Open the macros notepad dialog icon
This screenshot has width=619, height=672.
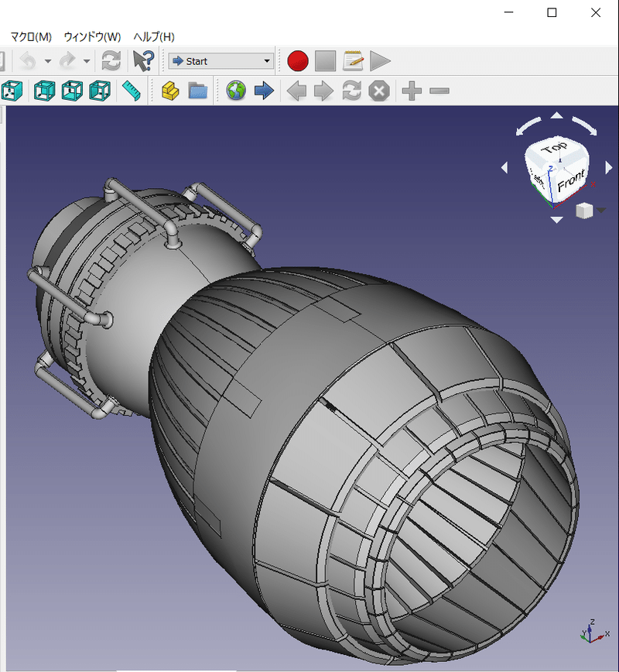353,61
